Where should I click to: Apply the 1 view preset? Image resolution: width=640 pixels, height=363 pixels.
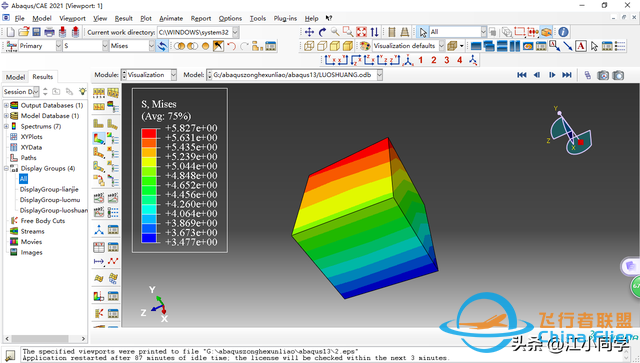click(421, 60)
